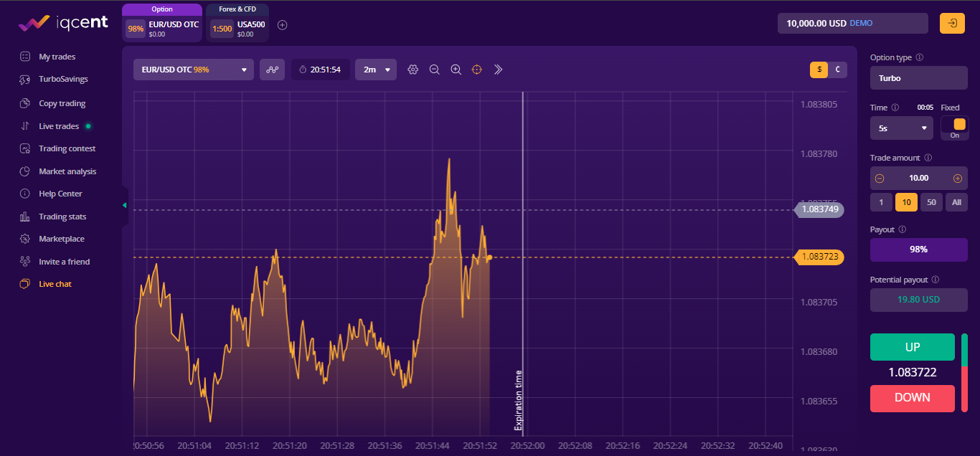Screen dimensions: 980x456
Task: Click the Copy trading icon
Action: pos(25,103)
